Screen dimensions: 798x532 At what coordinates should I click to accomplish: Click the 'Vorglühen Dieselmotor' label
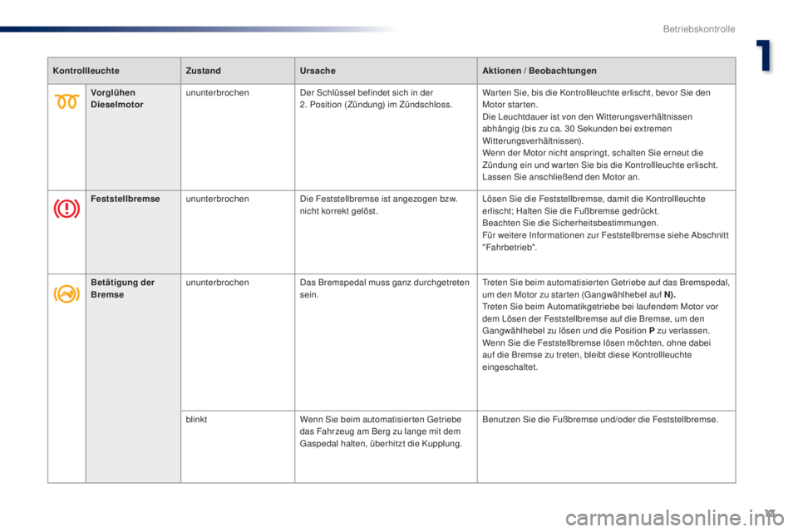pyautogui.click(x=117, y=98)
